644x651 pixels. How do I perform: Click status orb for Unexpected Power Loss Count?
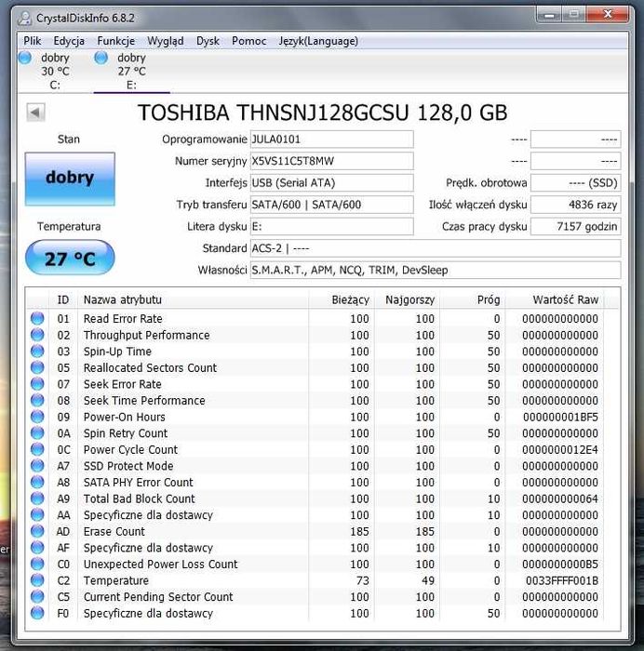pyautogui.click(x=37, y=564)
